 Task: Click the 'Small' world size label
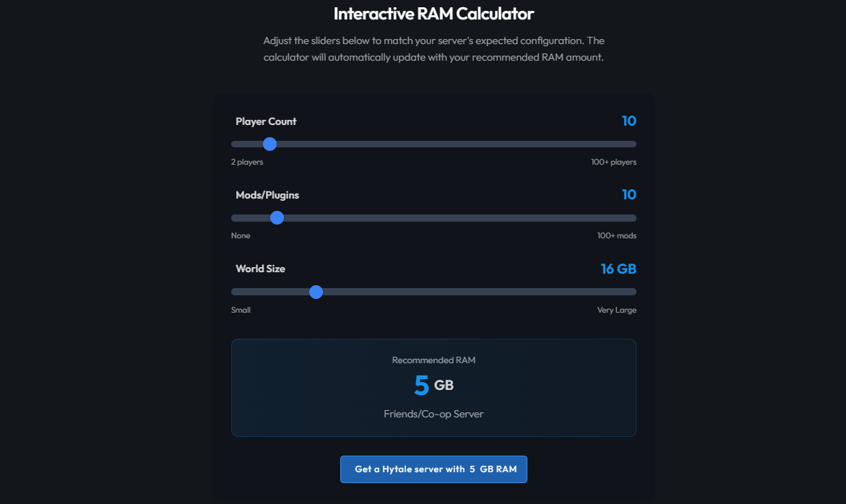coord(241,310)
